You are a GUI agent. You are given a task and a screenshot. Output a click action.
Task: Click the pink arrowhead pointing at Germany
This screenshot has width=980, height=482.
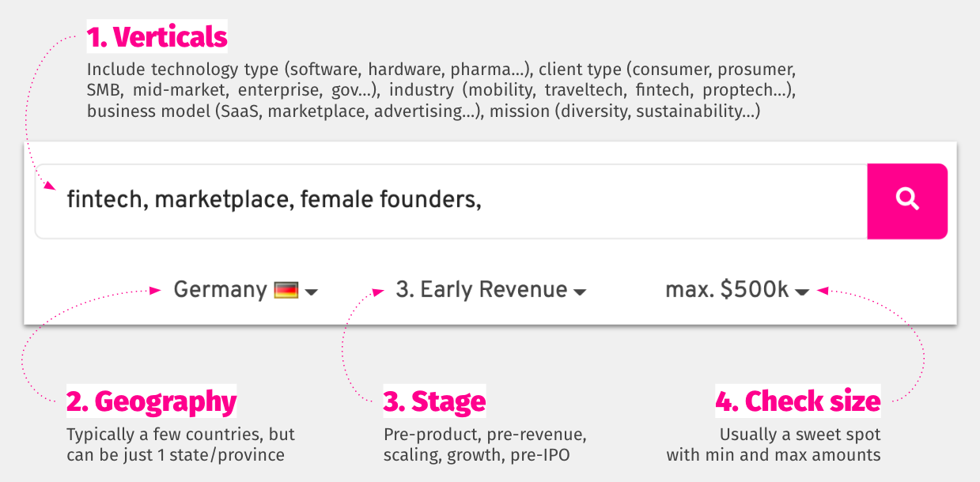156,290
